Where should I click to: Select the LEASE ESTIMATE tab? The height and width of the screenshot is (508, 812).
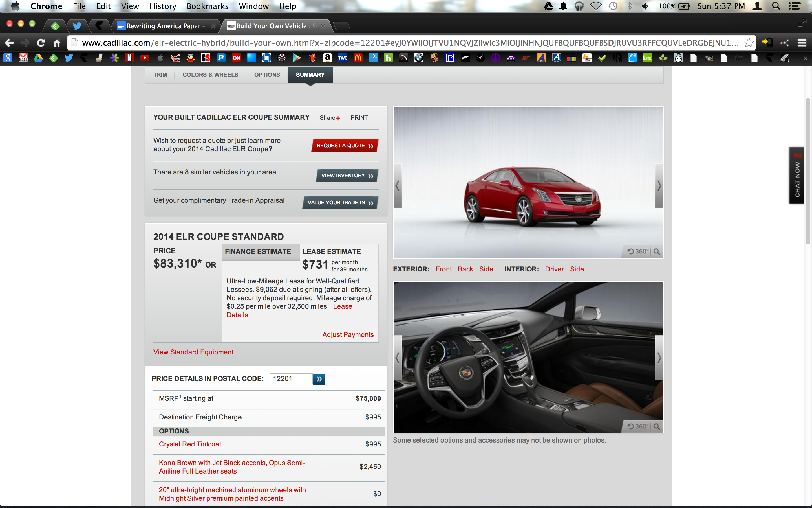[332, 252]
